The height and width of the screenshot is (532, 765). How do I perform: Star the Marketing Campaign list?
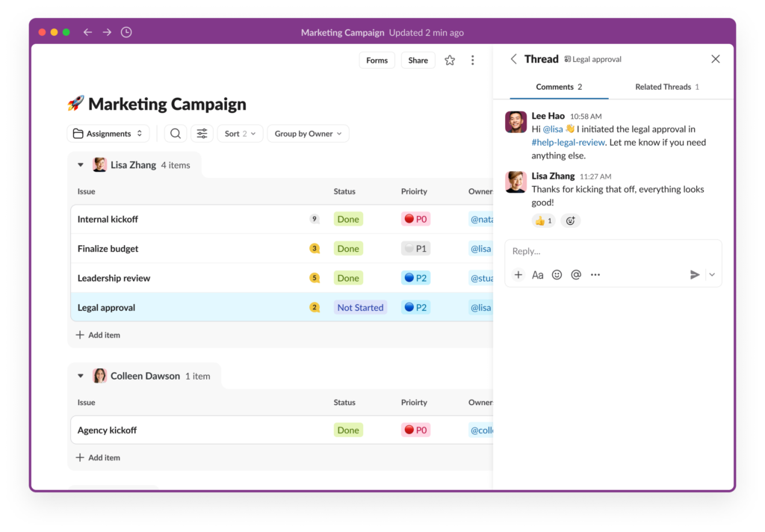tap(450, 61)
